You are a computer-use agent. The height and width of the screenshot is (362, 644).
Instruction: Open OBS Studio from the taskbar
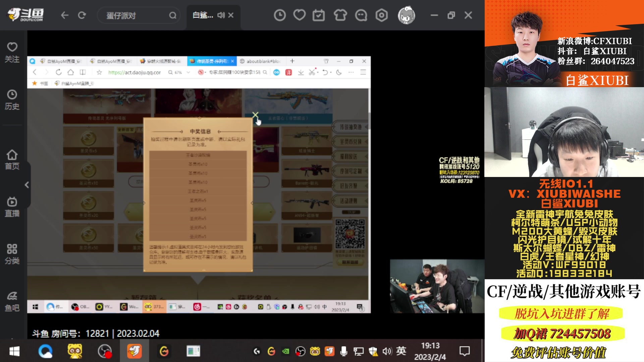105,351
